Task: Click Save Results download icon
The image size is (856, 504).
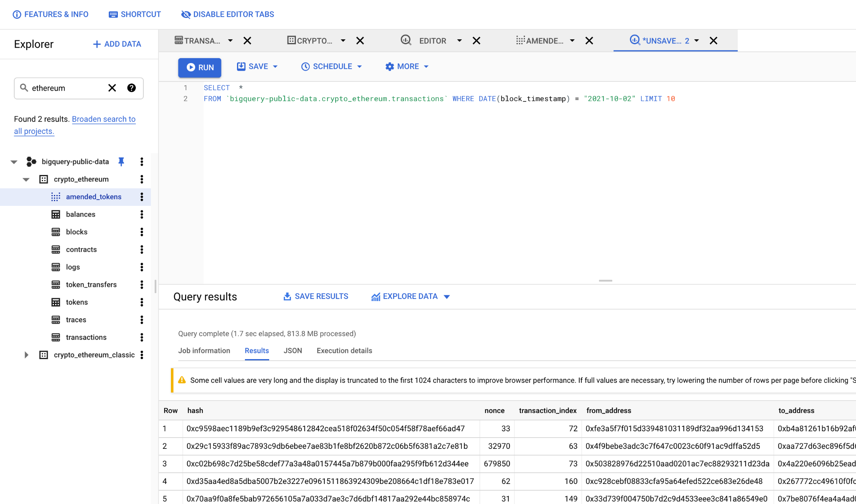Action: [287, 296]
